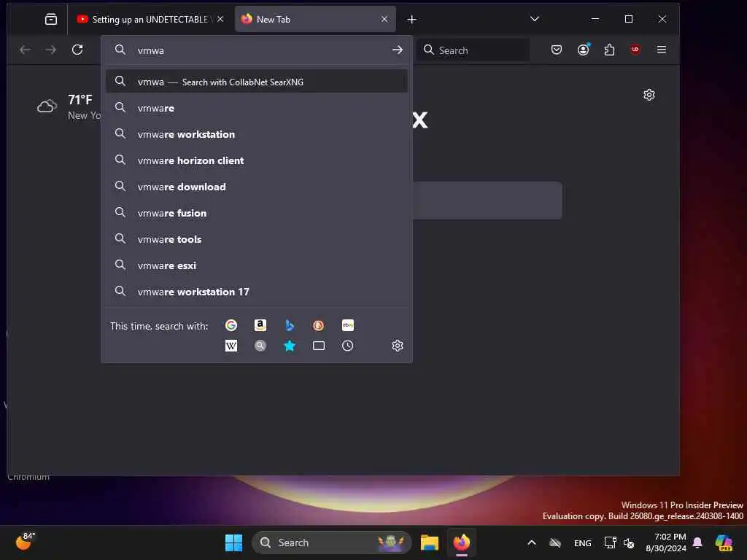Viewport: 747px width, 560px height.
Task: Select the 'vmware tools' suggestion
Action: pyautogui.click(x=257, y=239)
